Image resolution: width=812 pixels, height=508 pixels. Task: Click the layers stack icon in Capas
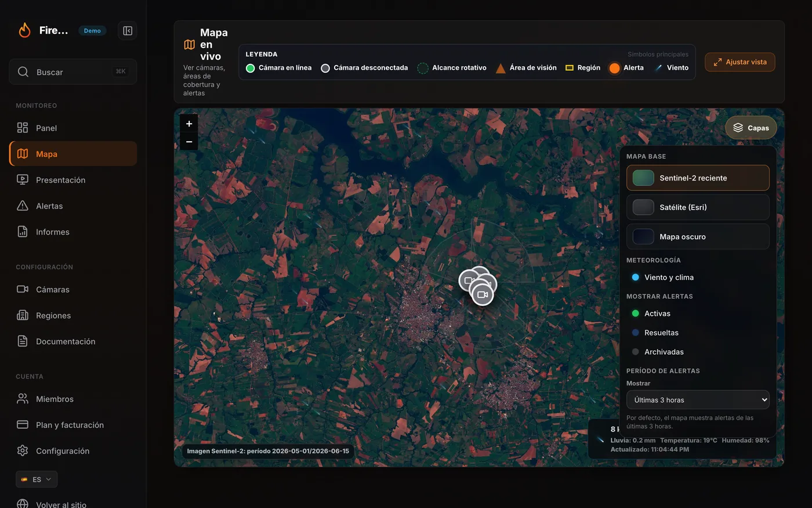tap(738, 128)
